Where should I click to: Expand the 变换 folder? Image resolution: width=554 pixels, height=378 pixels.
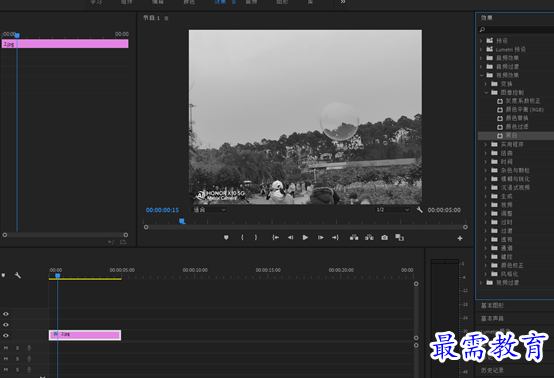click(x=486, y=84)
